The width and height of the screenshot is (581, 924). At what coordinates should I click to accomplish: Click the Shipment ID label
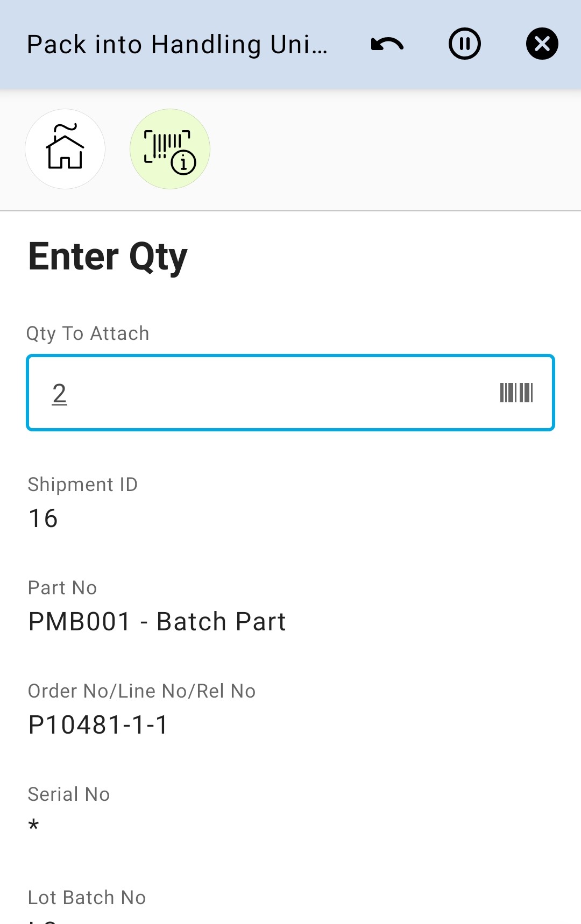[x=83, y=485]
